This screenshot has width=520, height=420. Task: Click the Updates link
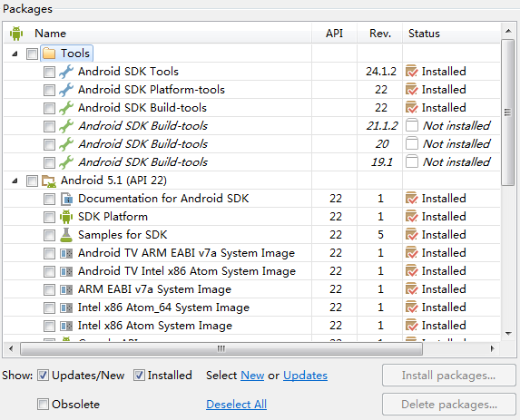click(306, 376)
